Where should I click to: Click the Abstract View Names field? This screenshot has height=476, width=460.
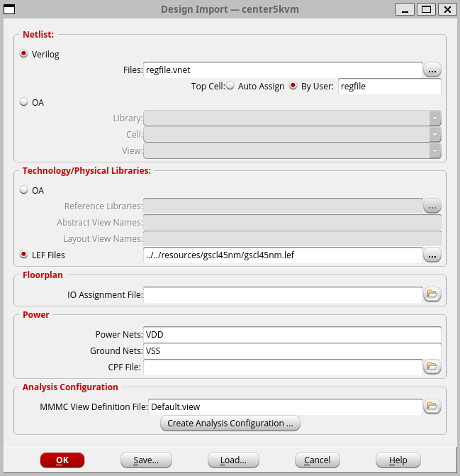click(x=292, y=223)
